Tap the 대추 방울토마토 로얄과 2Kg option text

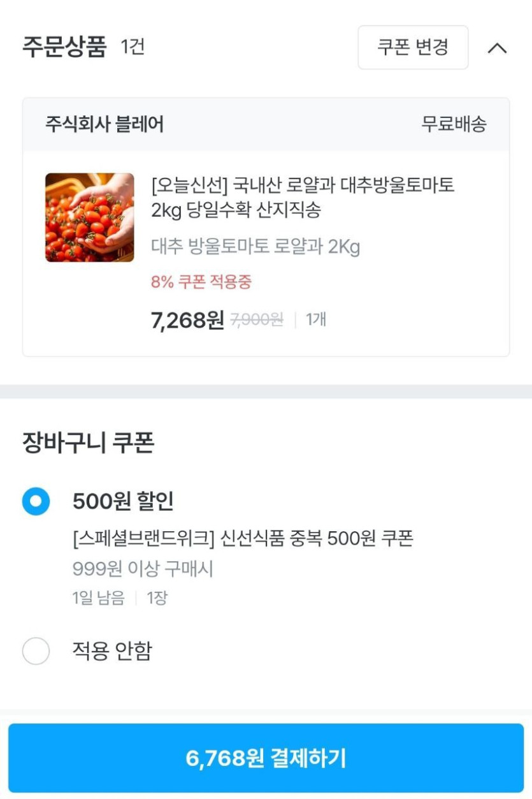(x=255, y=247)
